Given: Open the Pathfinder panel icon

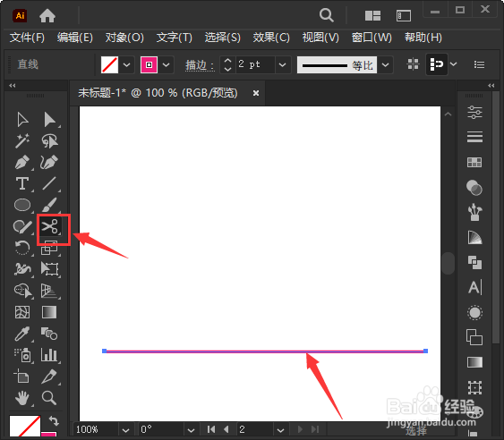Looking at the screenshot, I should coord(474,262).
